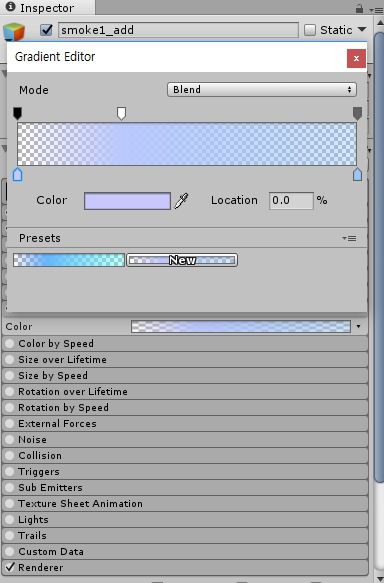Open the Presets options menu icon
The width and height of the screenshot is (384, 583).
tap(349, 238)
